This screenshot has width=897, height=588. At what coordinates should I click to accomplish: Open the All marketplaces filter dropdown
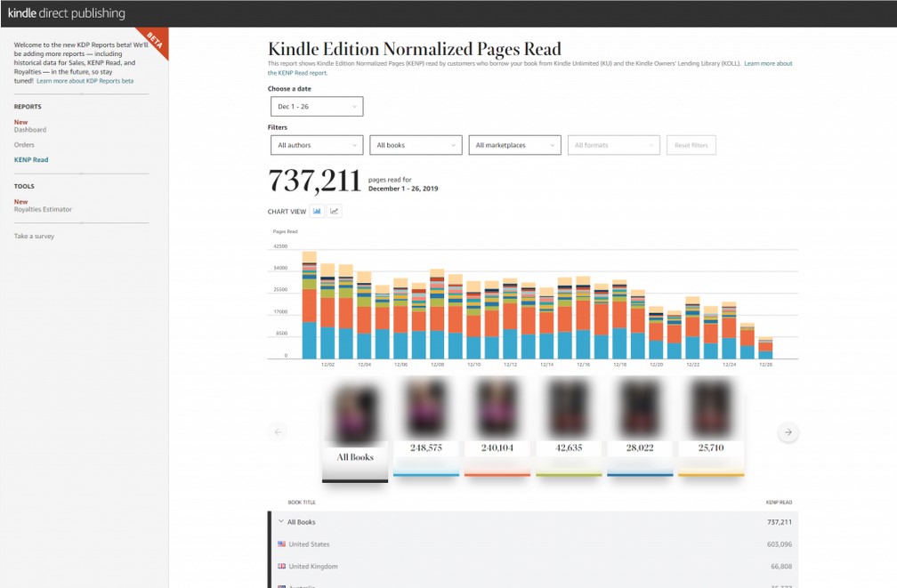coord(515,145)
